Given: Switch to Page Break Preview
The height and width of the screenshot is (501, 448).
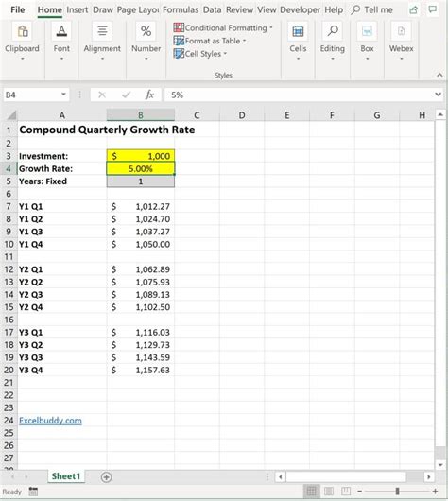Looking at the screenshot, I should click(345, 491).
